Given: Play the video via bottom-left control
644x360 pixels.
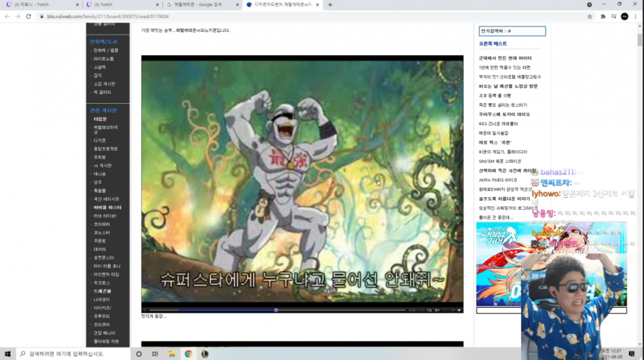Looking at the screenshot, I should coord(145,310).
